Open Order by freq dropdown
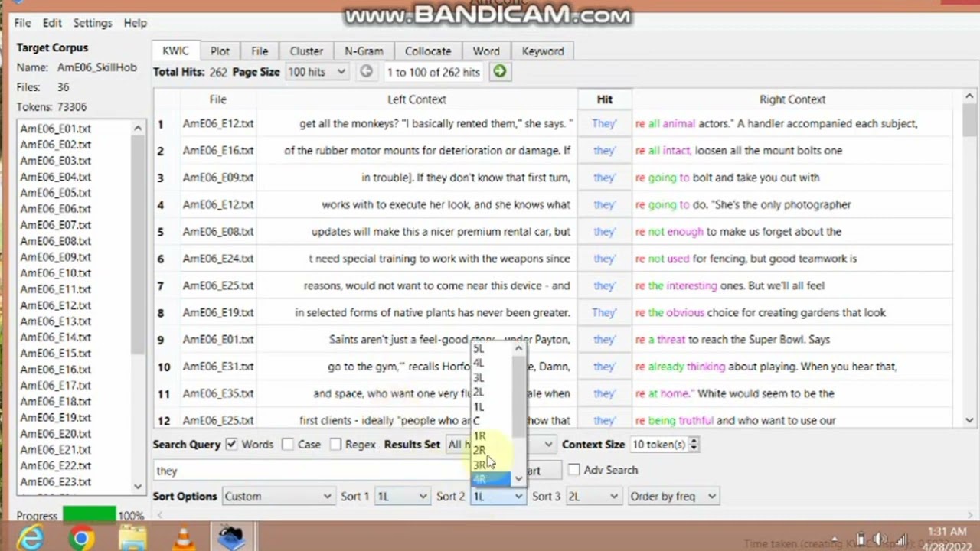980x551 pixels. (673, 497)
